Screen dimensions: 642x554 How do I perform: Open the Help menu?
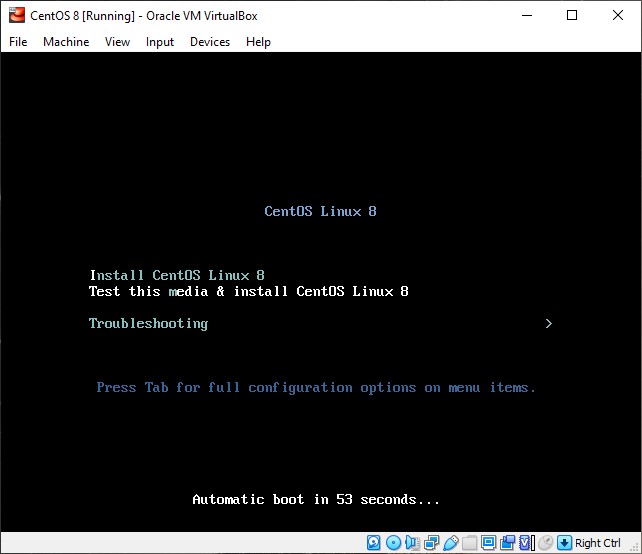click(258, 42)
